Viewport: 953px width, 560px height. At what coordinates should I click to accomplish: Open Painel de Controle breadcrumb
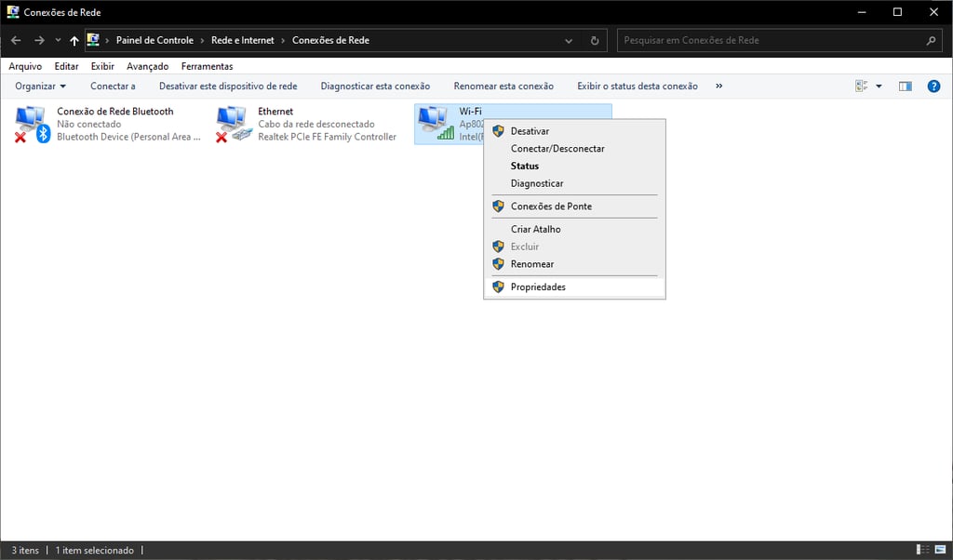(x=155, y=40)
